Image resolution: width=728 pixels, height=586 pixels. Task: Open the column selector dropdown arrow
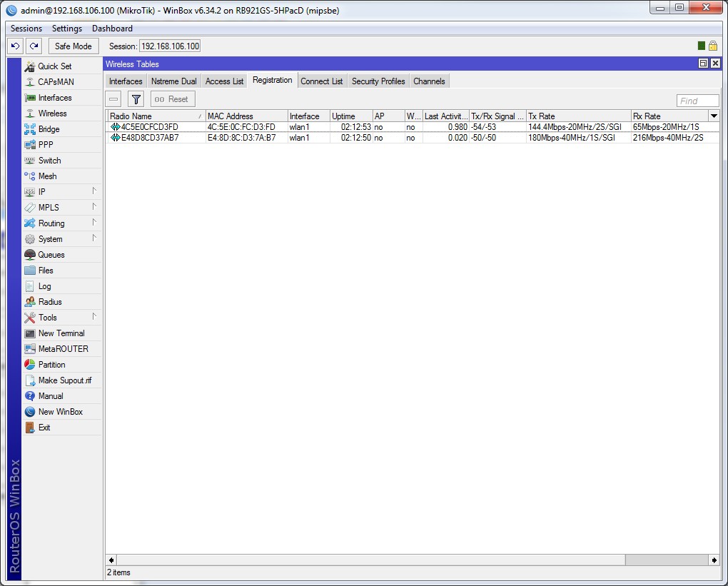[714, 116]
